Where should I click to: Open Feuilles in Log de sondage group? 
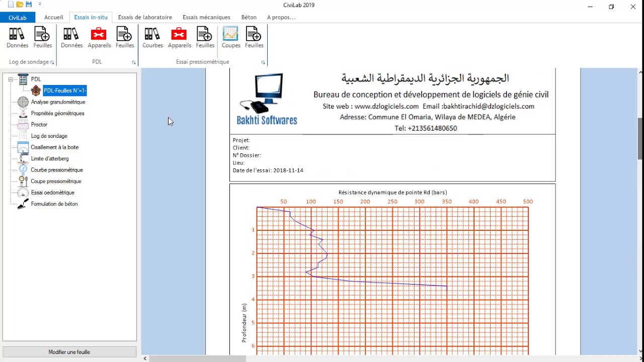click(43, 38)
